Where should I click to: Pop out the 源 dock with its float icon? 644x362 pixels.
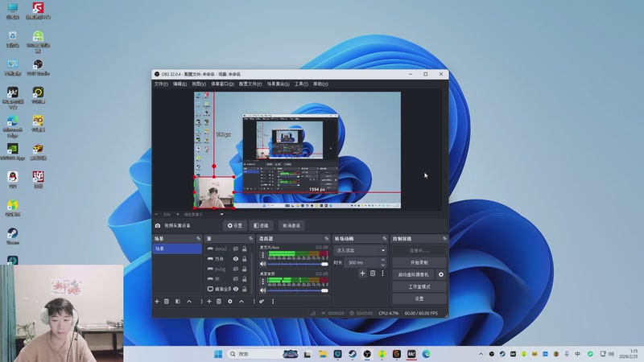[x=250, y=238]
